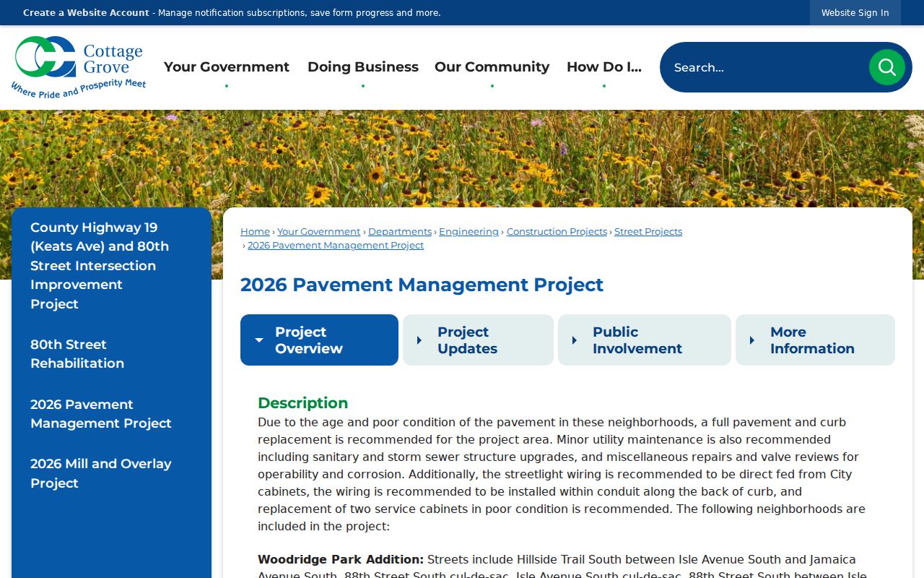Click the bold Woodridge Park Addition text
This screenshot has height=578, width=924.
341,559
